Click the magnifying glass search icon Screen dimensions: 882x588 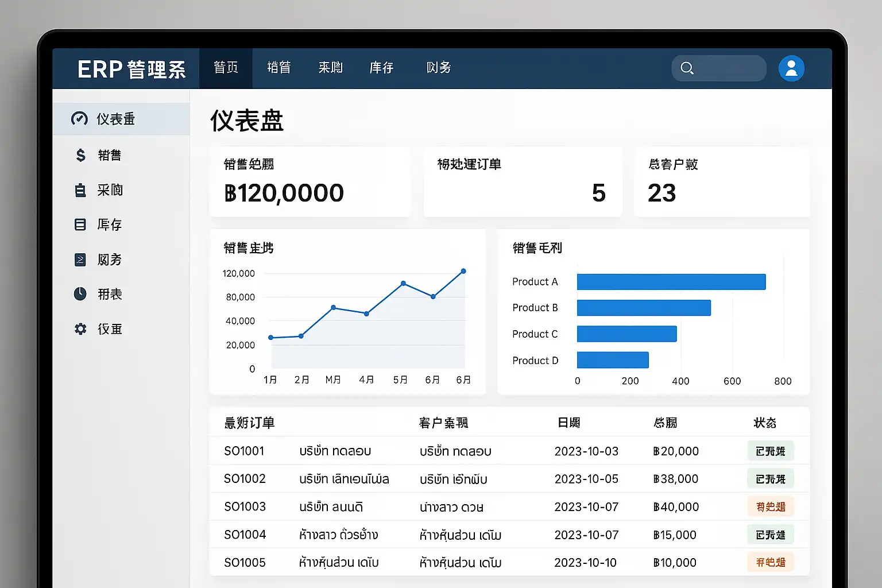pyautogui.click(x=687, y=68)
